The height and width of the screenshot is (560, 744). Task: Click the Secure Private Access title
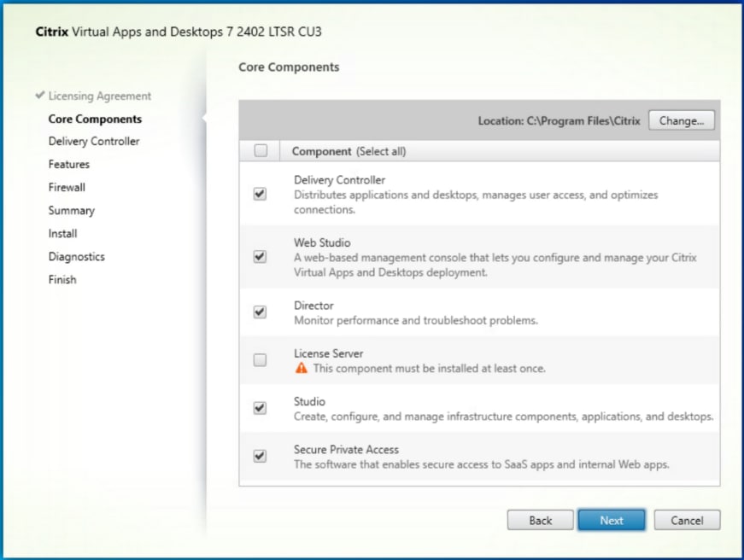click(x=347, y=449)
